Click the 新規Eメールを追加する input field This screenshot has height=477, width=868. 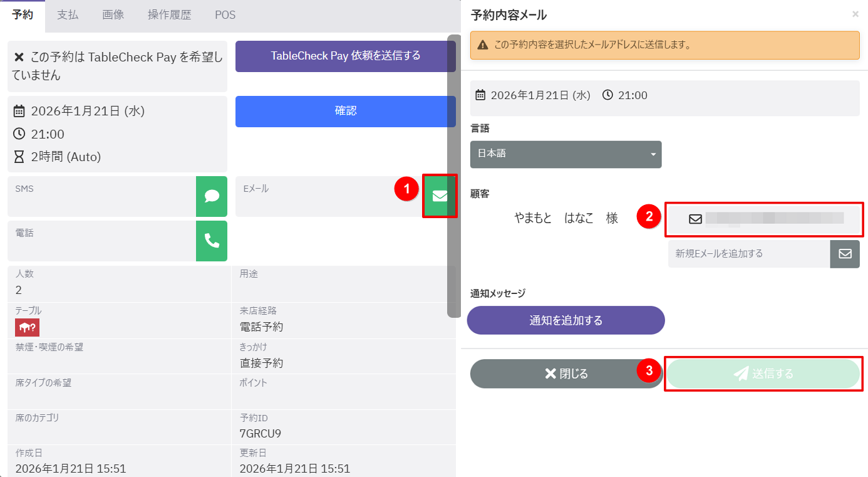pos(749,254)
